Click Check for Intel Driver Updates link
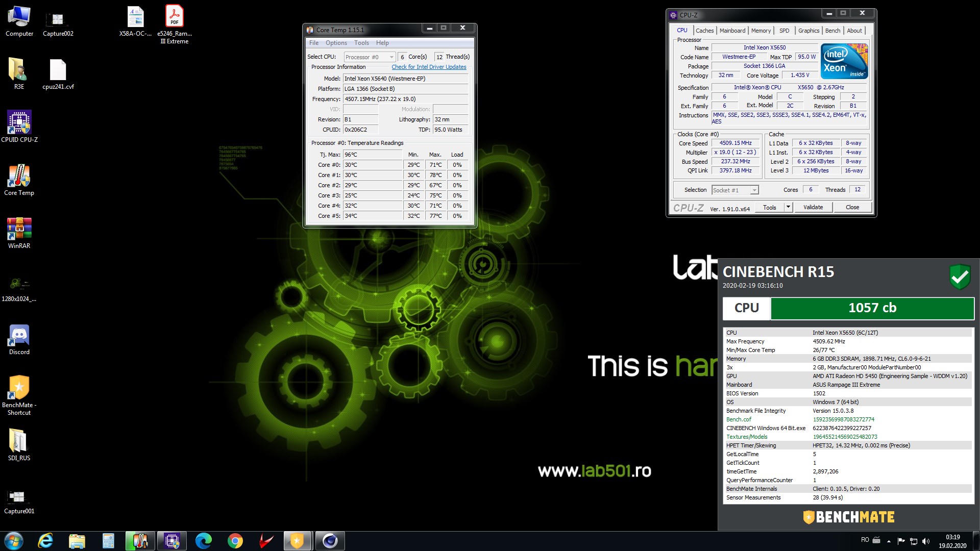This screenshot has width=980, height=551. point(429,67)
